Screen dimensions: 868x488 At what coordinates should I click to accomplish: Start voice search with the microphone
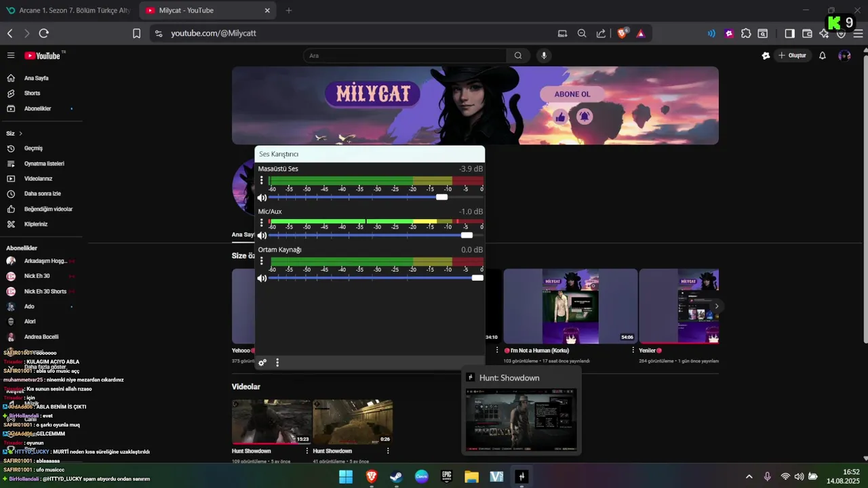pyautogui.click(x=543, y=56)
